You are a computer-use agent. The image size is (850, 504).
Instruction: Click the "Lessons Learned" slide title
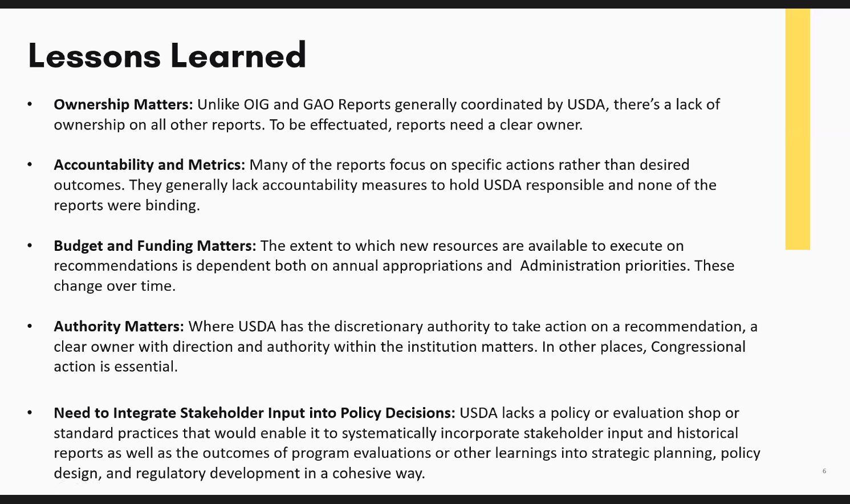pos(167,56)
